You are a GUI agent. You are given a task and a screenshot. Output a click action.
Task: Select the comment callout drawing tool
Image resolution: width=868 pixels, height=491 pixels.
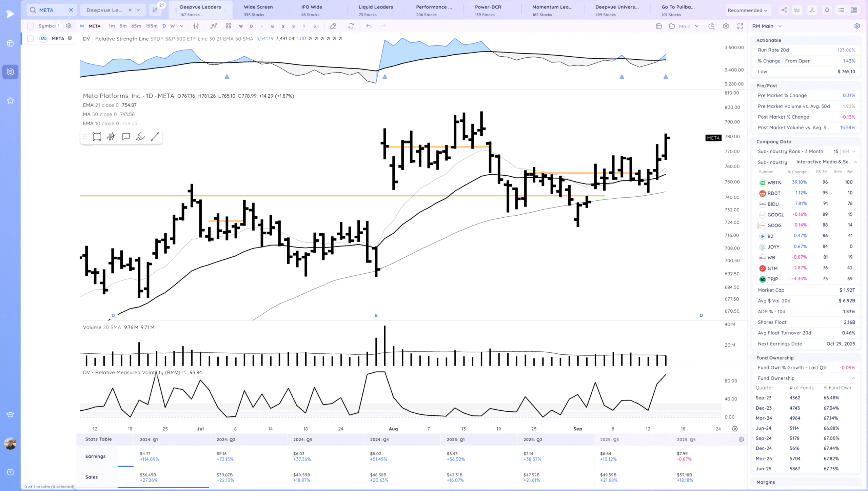tap(126, 137)
